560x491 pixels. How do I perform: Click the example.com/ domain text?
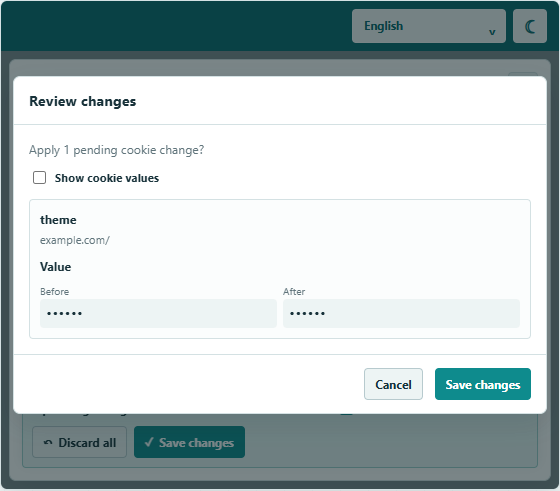(75, 240)
